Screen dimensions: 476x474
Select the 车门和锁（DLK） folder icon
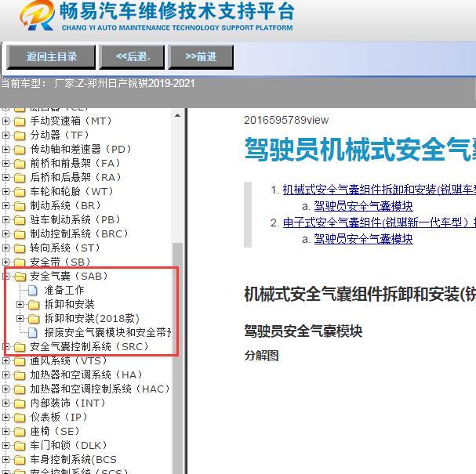(20, 446)
